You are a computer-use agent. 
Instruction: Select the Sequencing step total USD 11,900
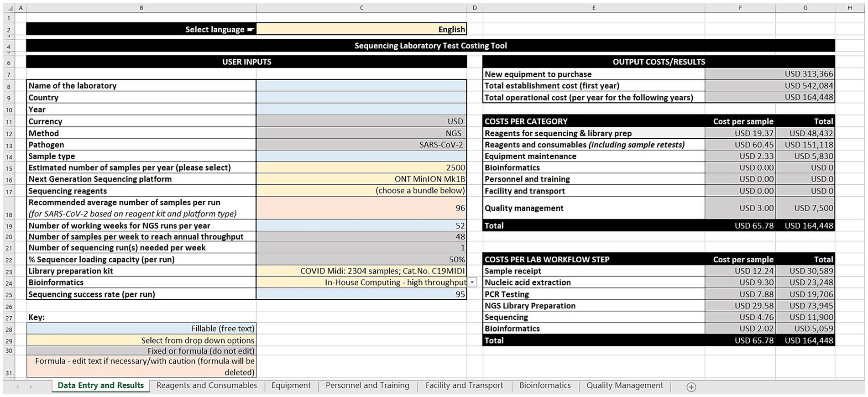click(805, 317)
